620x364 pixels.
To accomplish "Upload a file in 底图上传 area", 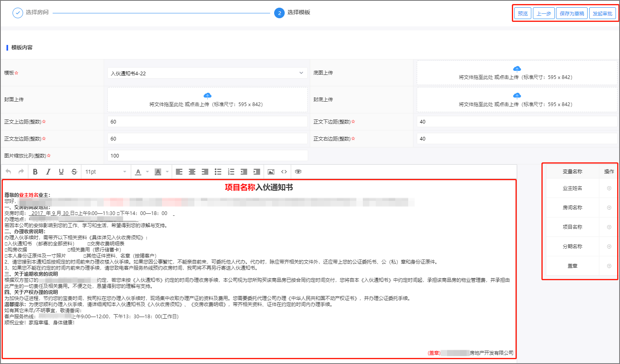I will 517,73.
